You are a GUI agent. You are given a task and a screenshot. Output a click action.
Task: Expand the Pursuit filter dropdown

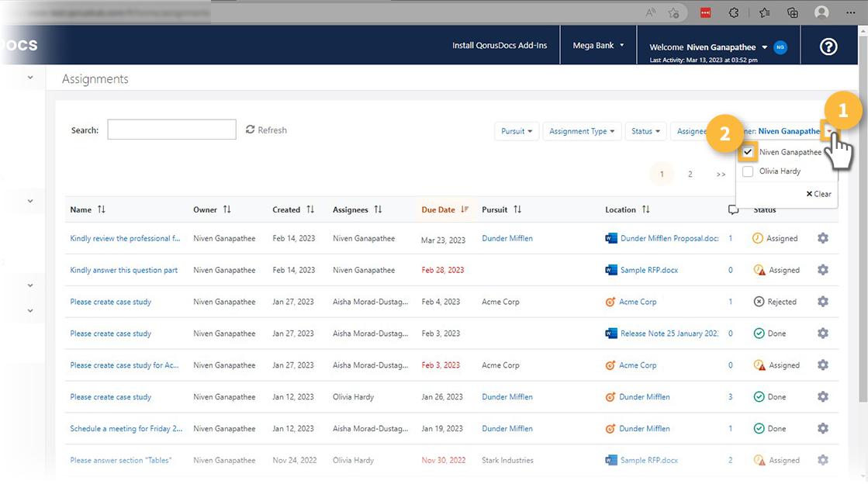517,131
